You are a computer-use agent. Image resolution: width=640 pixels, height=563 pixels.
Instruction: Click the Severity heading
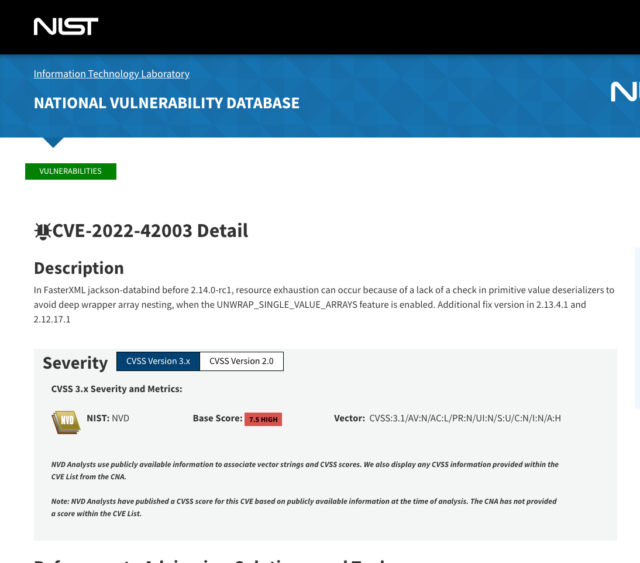click(75, 363)
